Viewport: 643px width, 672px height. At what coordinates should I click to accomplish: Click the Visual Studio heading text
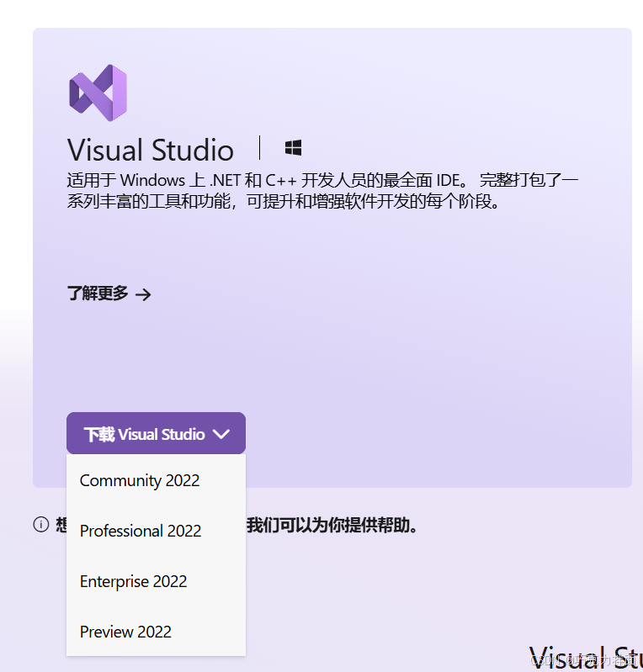point(151,150)
